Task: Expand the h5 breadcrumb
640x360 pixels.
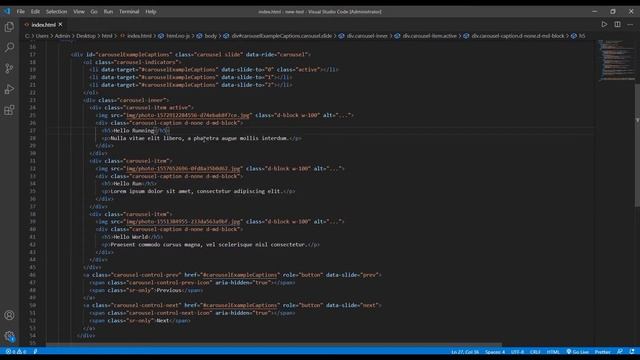Action: click(582, 36)
